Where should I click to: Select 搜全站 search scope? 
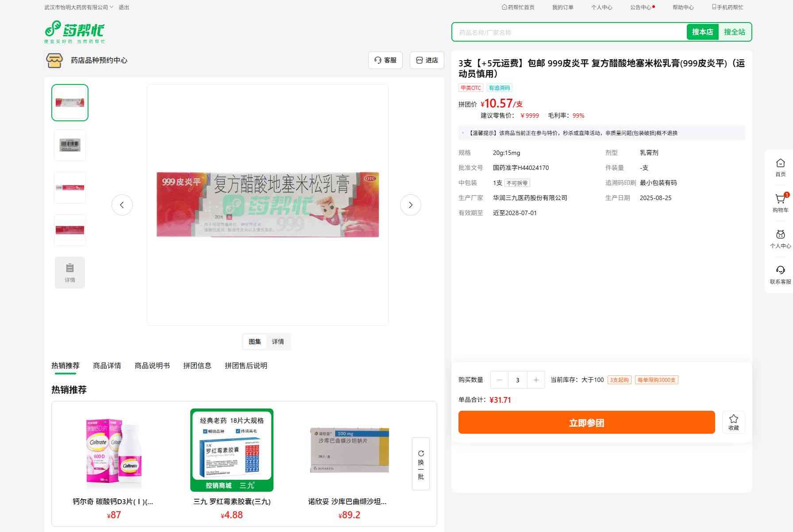(734, 32)
